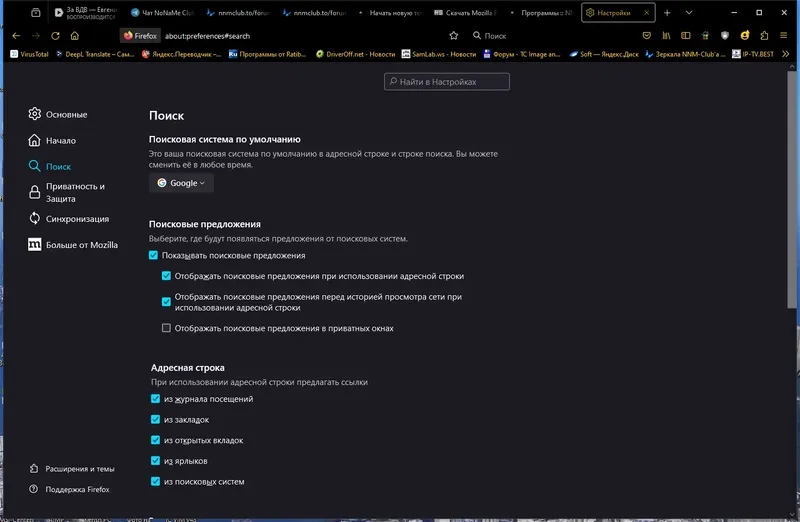Expand the list all tabs chevron
The image size is (800, 522).
point(689,13)
